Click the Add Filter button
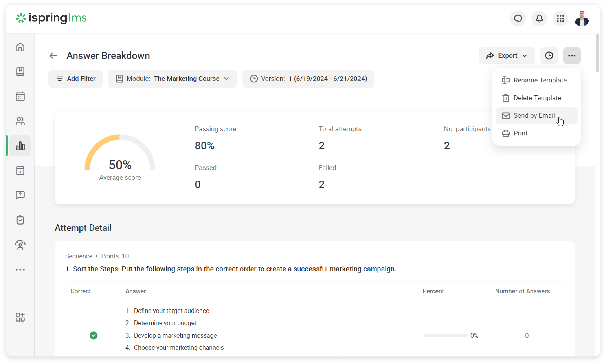606x364 pixels. pos(75,79)
